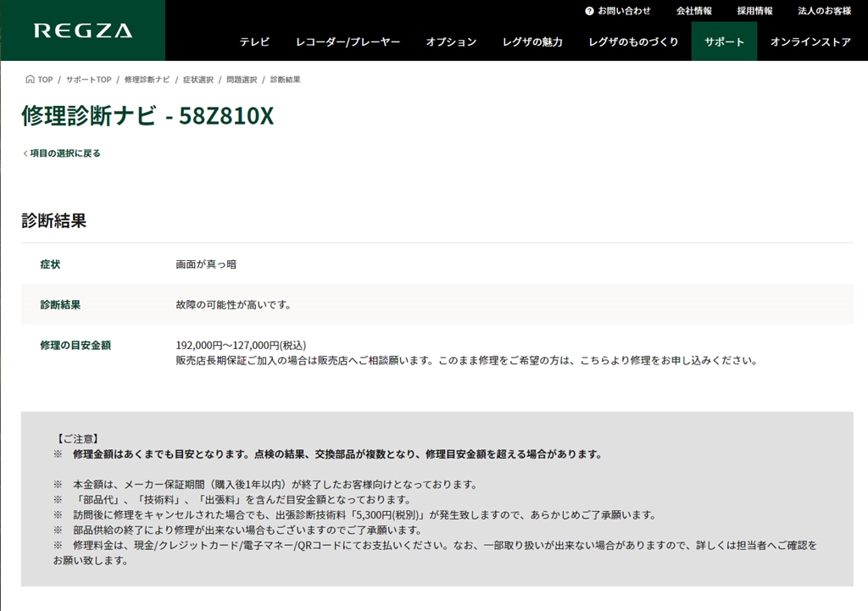This screenshot has height=611, width=868.
Task: Click the 症状 row label
Action: 50,264
